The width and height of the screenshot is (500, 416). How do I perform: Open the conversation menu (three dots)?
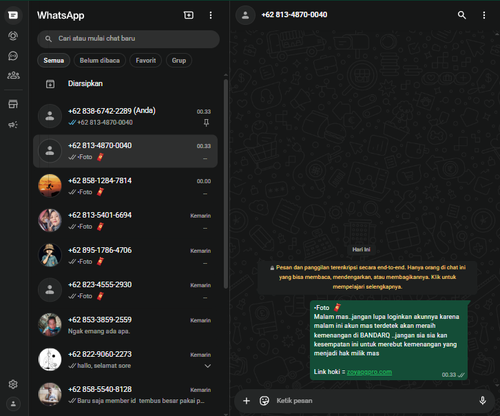(484, 15)
